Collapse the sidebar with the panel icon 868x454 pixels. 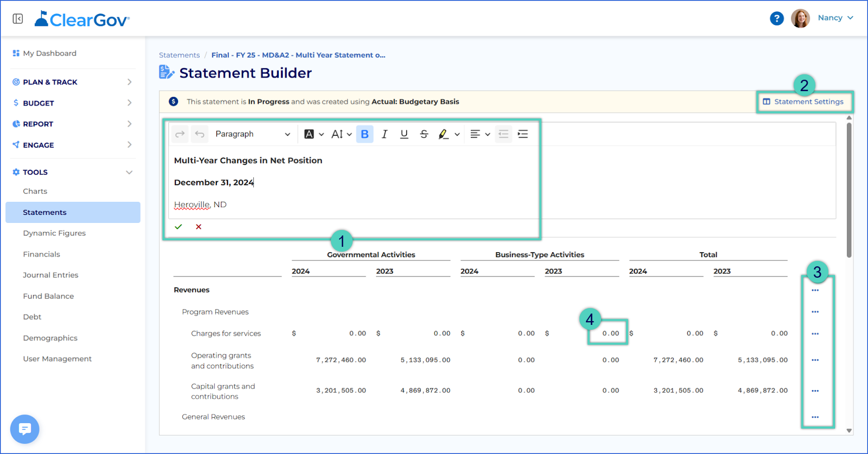[x=18, y=19]
